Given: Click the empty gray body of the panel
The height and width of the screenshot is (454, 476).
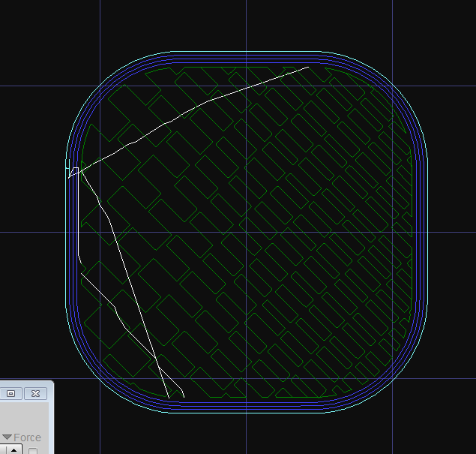Looking at the screenshot, I should click(x=24, y=417).
